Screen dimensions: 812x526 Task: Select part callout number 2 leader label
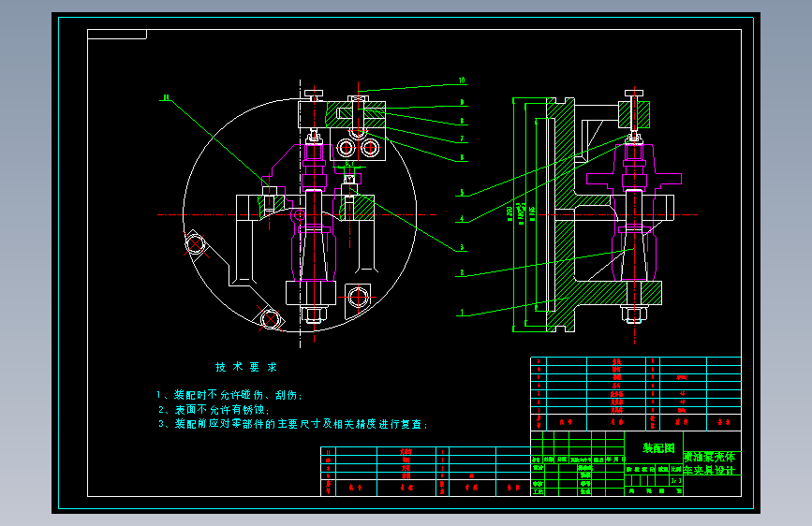click(x=462, y=272)
